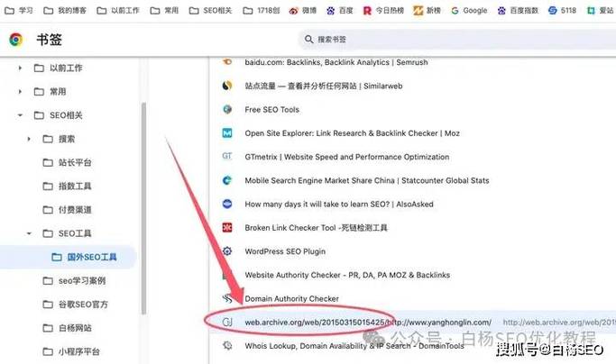This screenshot has width=616, height=364.
Task: Open the Whois Lookup DomainTools bookmark
Action: point(354,346)
